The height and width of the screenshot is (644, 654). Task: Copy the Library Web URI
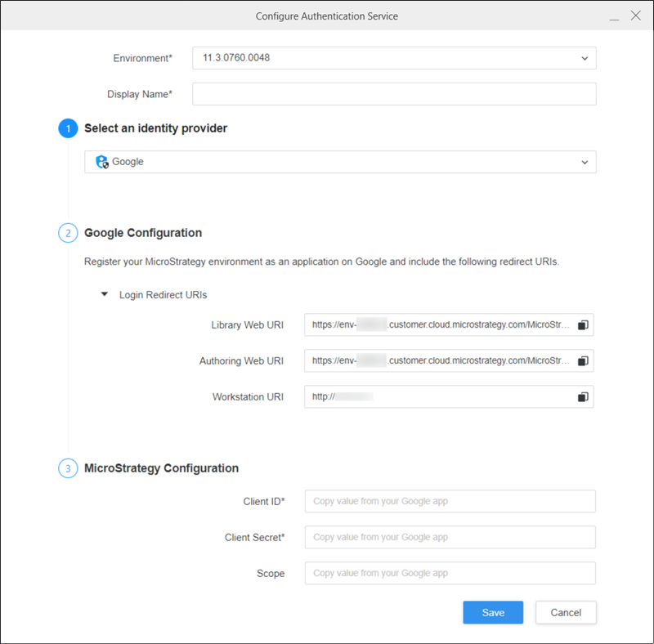[x=583, y=325]
